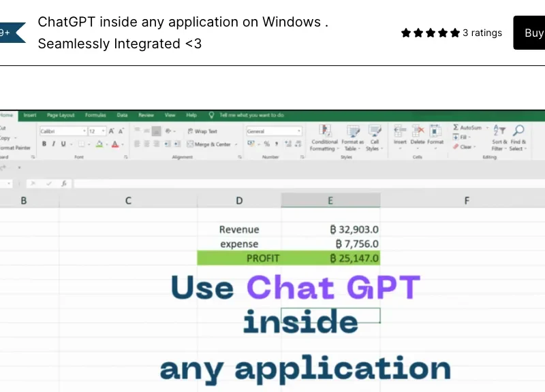The height and width of the screenshot is (392, 545).
Task: Select the Revenue label cell
Action: 239,229
